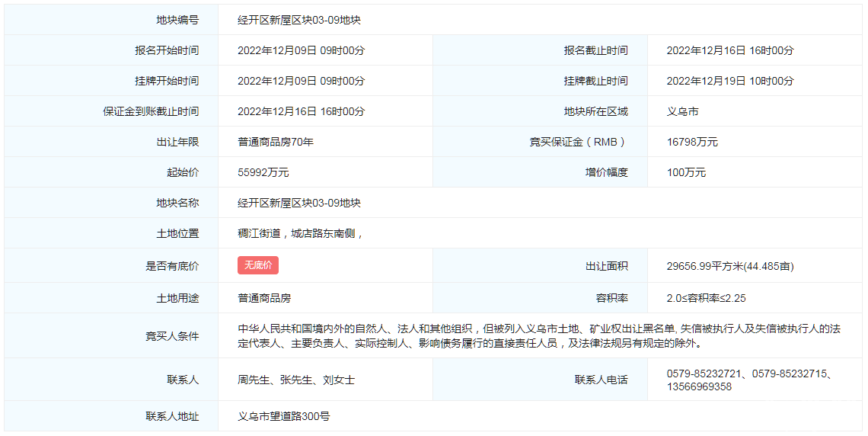Click the land location 稠江街道，城店路东南侧

[300, 233]
